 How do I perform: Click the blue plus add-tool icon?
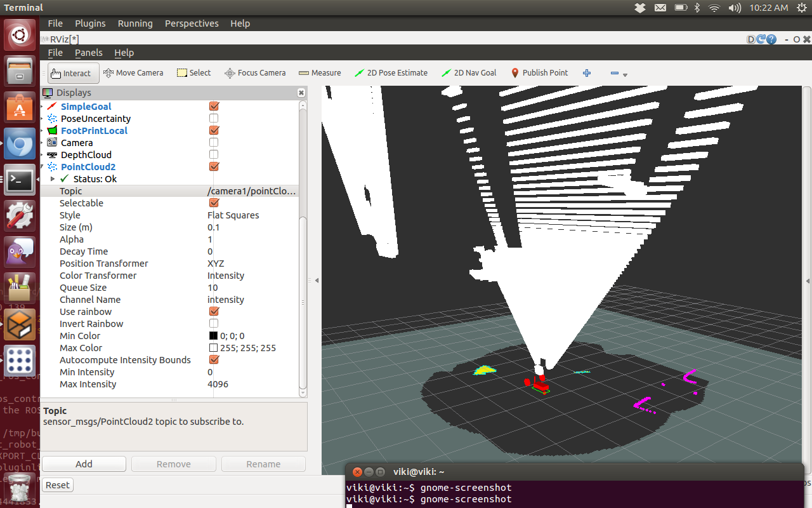click(587, 73)
